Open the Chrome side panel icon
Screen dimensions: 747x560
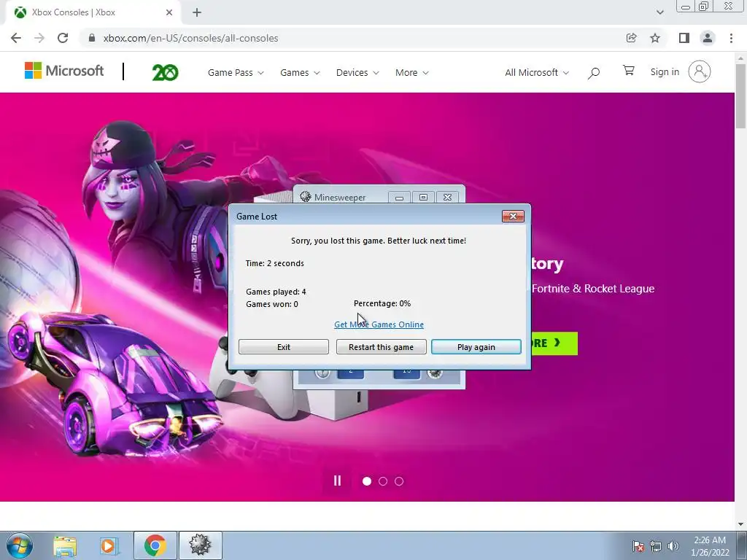pyautogui.click(x=684, y=38)
